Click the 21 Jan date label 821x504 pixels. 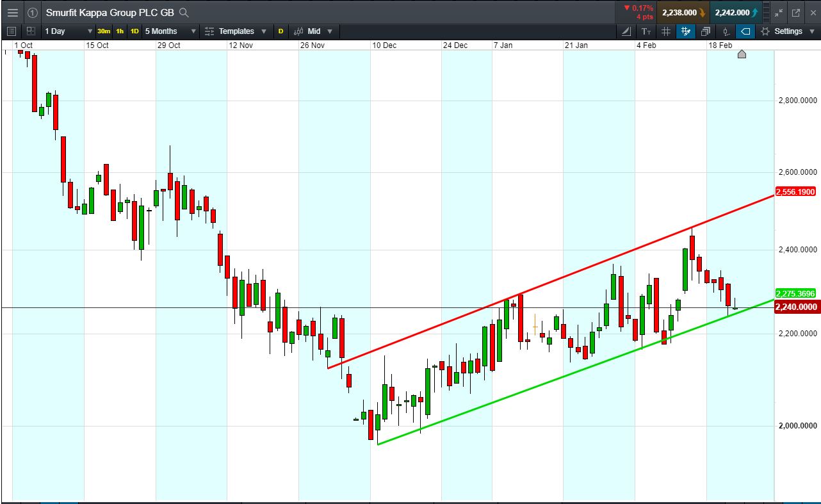[576, 45]
